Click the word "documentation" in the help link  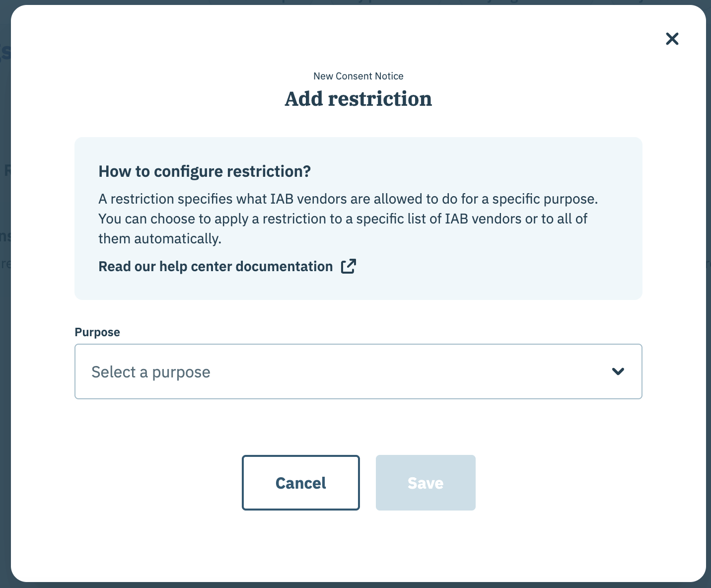(284, 267)
